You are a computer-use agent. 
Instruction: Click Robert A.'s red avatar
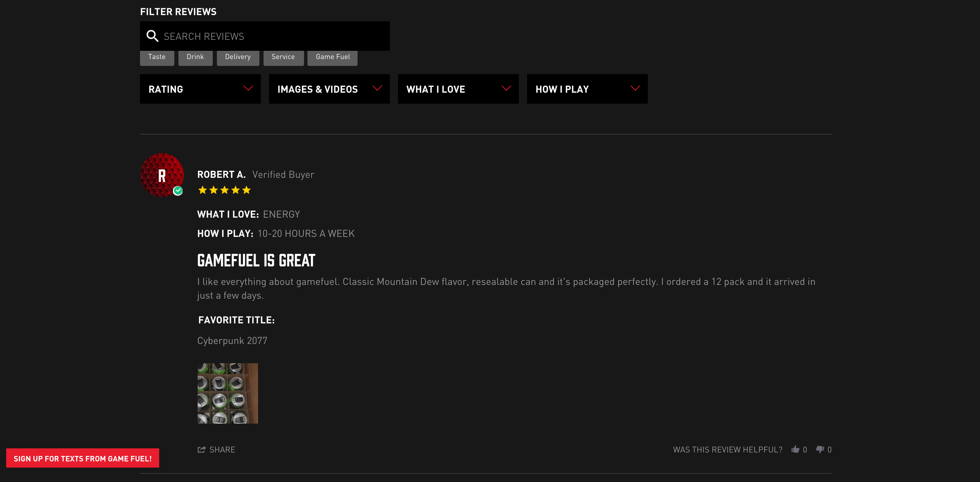point(162,175)
